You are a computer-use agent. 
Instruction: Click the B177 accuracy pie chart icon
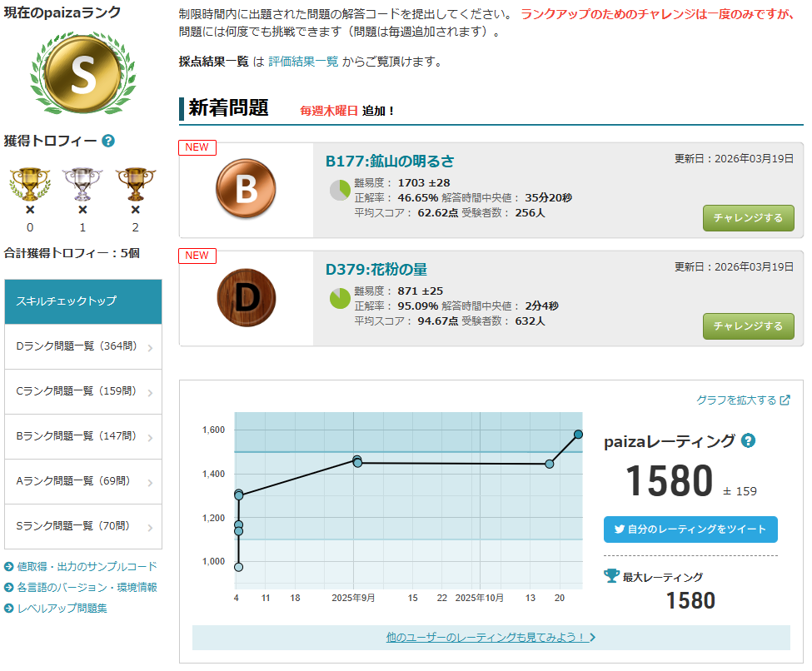(x=341, y=190)
